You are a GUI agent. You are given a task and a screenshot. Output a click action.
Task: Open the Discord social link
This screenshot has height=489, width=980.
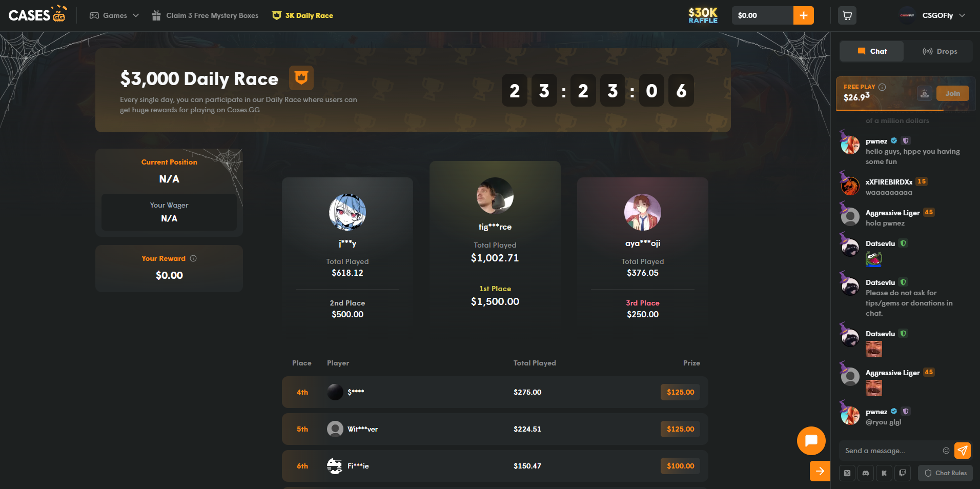click(866, 473)
